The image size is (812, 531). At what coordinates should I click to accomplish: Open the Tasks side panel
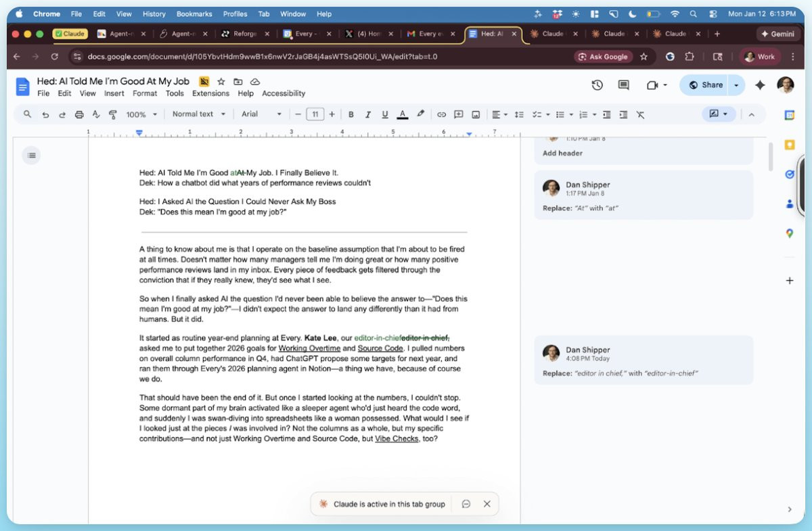pos(789,175)
